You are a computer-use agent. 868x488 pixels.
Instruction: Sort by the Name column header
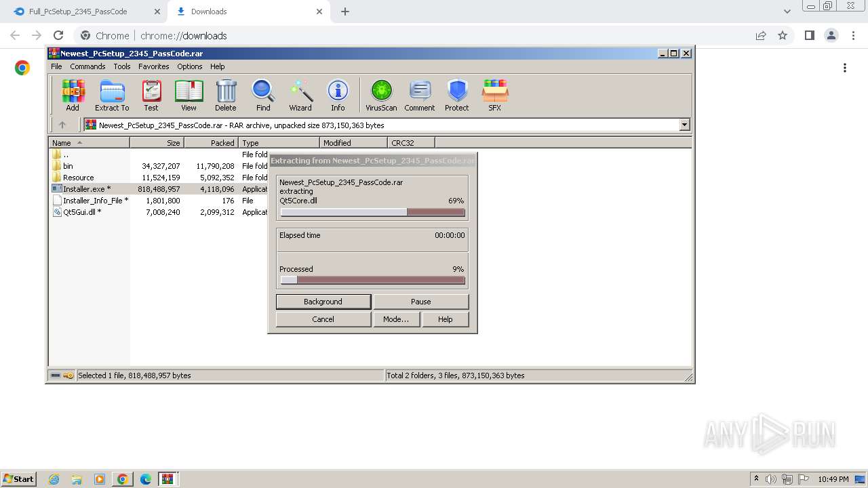[x=90, y=143]
